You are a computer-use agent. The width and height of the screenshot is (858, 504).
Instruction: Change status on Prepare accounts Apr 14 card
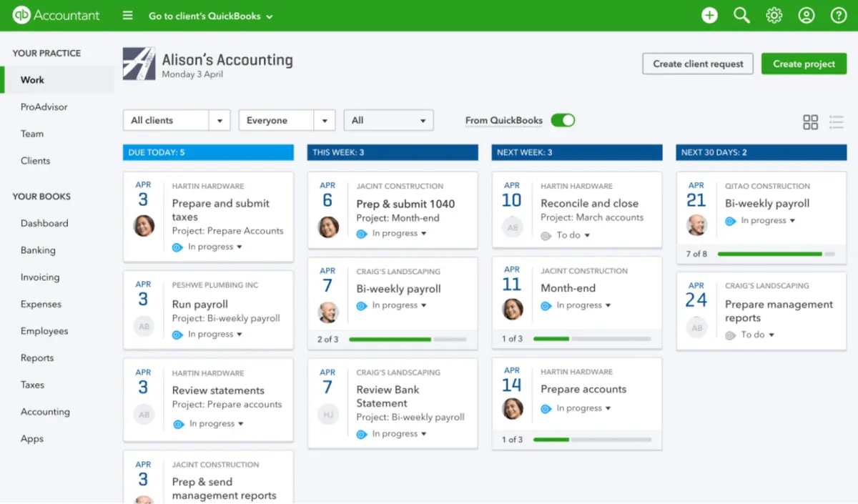click(583, 408)
